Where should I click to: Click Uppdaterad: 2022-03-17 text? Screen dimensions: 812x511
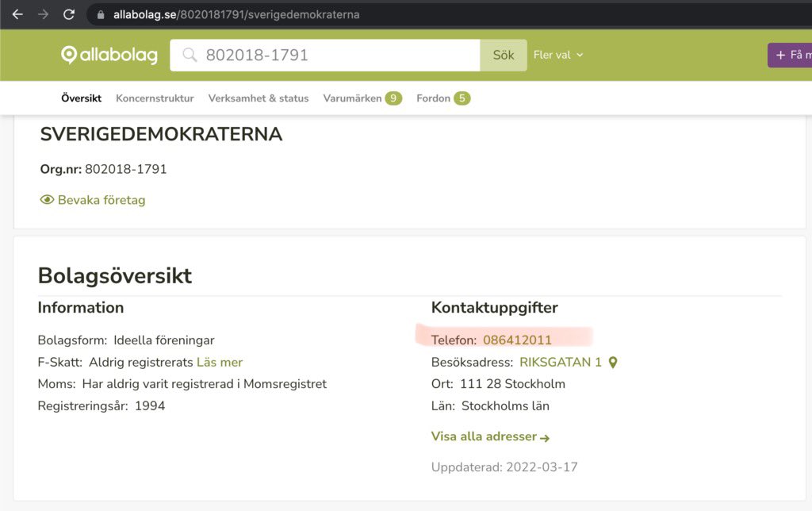pos(504,467)
